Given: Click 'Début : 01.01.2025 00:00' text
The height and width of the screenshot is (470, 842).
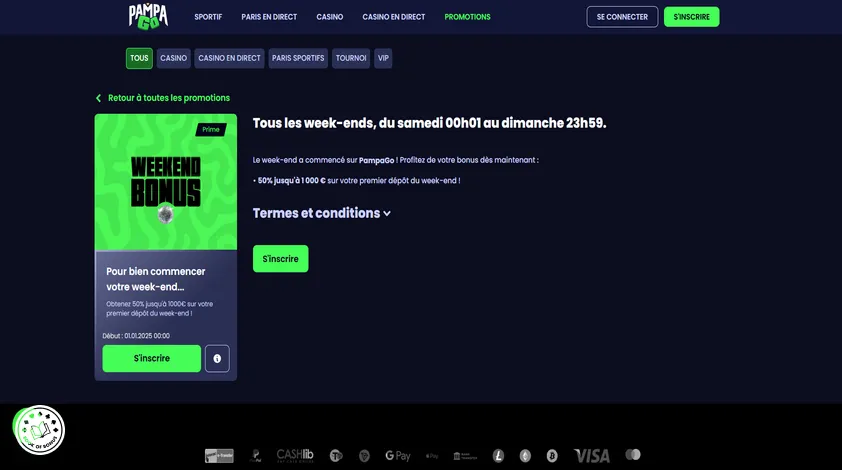Looking at the screenshot, I should tap(136, 336).
